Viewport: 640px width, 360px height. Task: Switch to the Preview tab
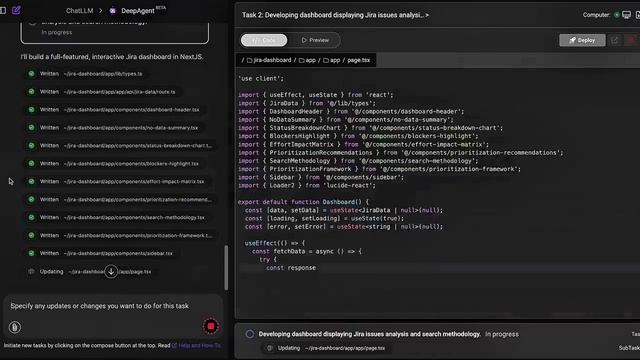315,40
